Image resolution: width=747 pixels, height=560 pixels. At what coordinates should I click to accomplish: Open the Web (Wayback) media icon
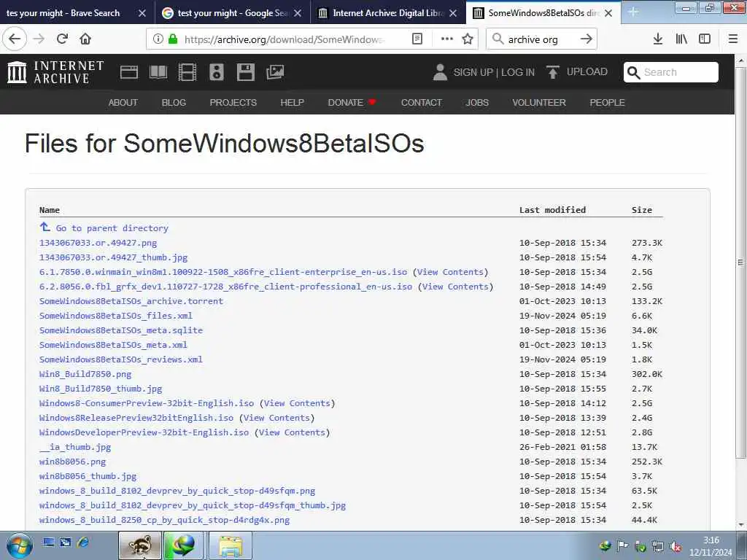128,72
